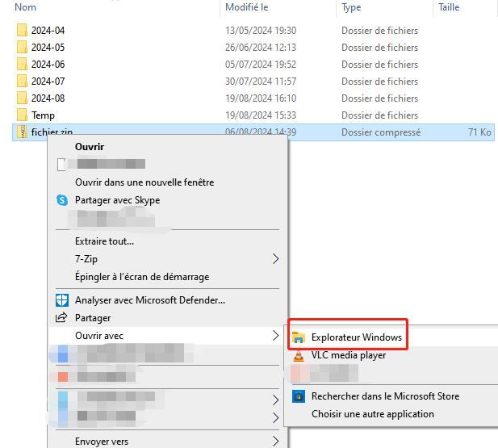Click Dossier de fichiers in the Temp row
Image resolution: width=498 pixels, height=448 pixels.
380,115
